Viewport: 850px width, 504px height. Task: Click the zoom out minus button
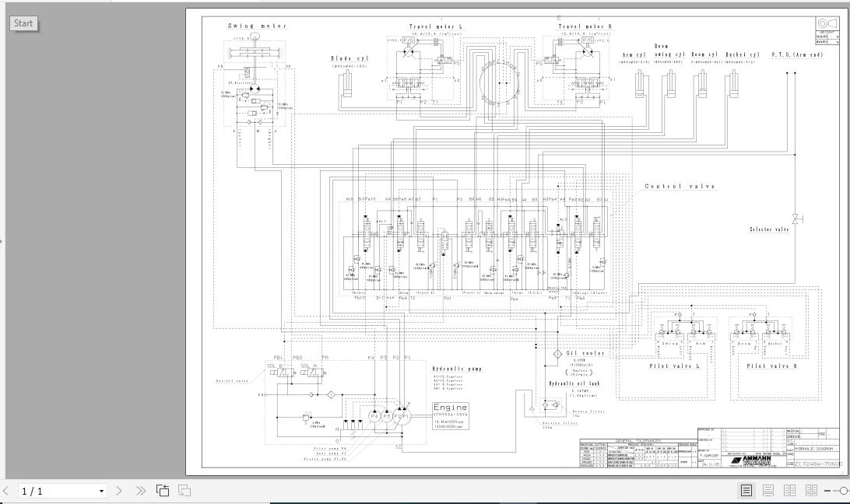pyautogui.click(x=827, y=491)
